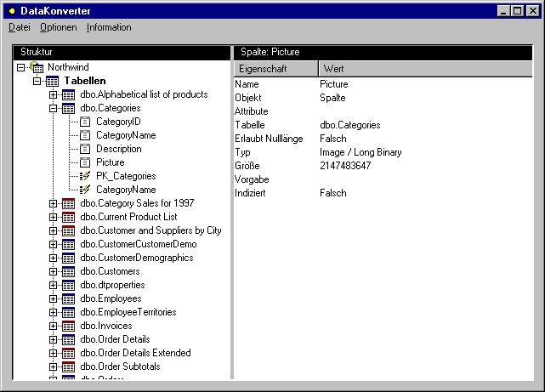Image resolution: width=545 pixels, height=392 pixels.
Task: Click the dbo.Categories table icon
Action: 68,108
